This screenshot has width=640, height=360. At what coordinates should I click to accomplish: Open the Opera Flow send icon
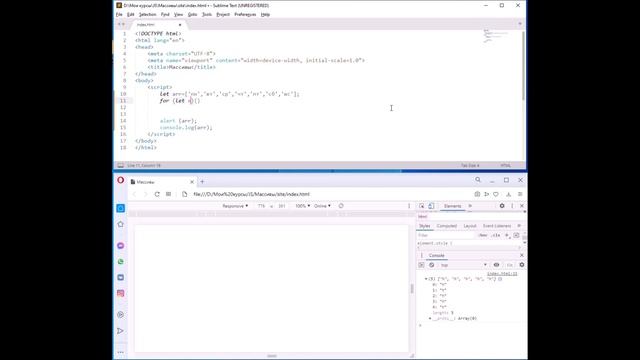[487, 194]
